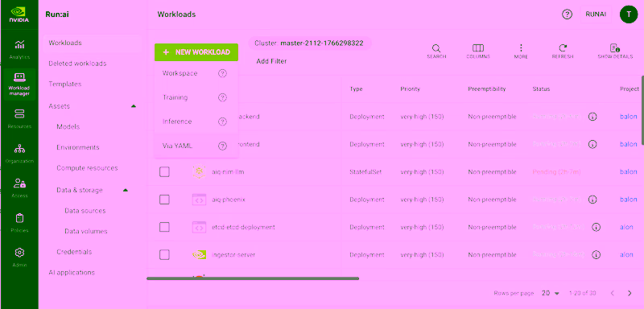Screen dimensions: 644x309
Task: Click the status info icon in aiq-phoenix row
Action: tap(592, 200)
